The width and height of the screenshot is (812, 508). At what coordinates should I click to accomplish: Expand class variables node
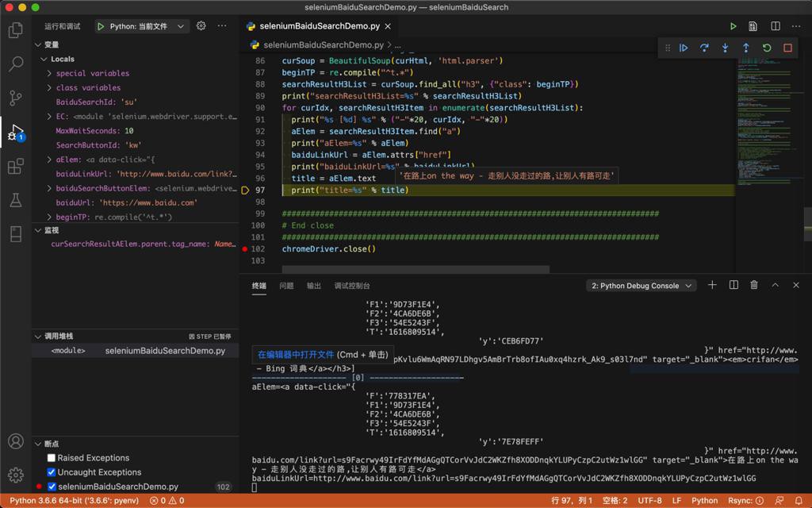point(49,88)
